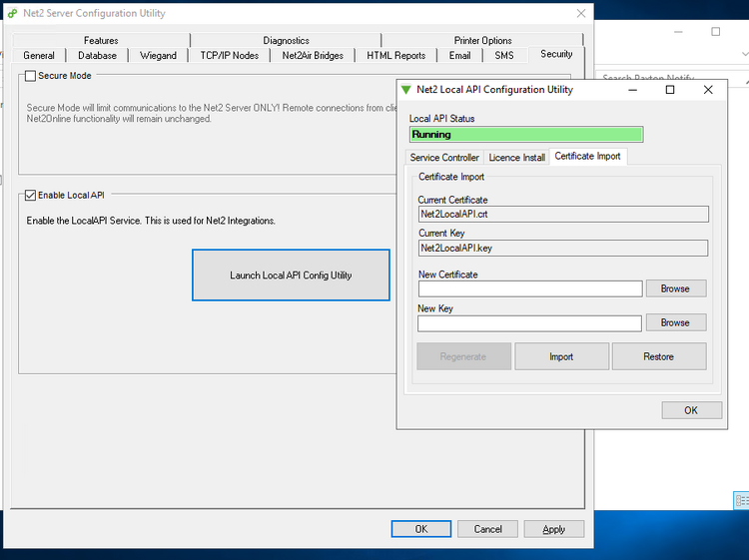Viewport: 749px width, 560px height.
Task: Select the TCP/IP Nodes tab
Action: click(x=230, y=55)
